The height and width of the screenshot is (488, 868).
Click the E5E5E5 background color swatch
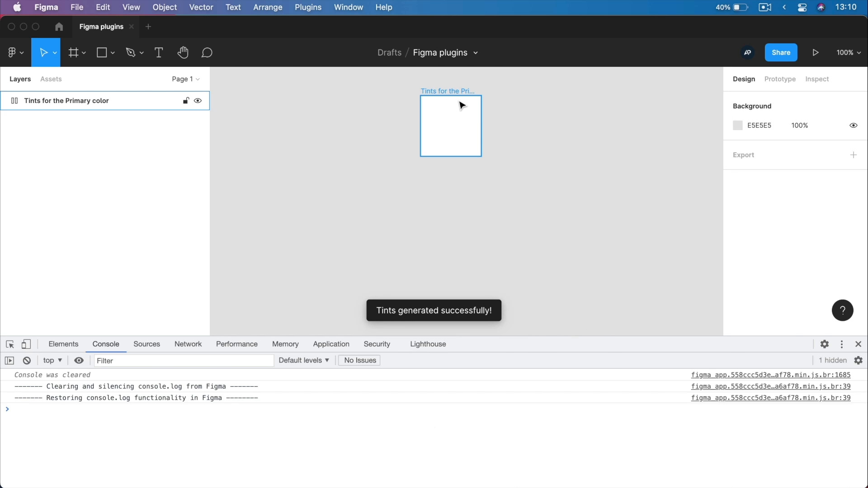pos(737,126)
